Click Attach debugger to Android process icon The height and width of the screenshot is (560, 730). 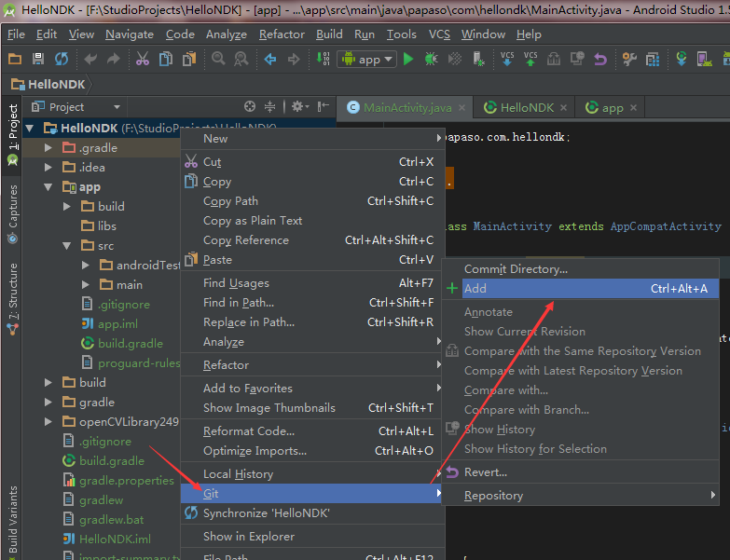point(478,59)
